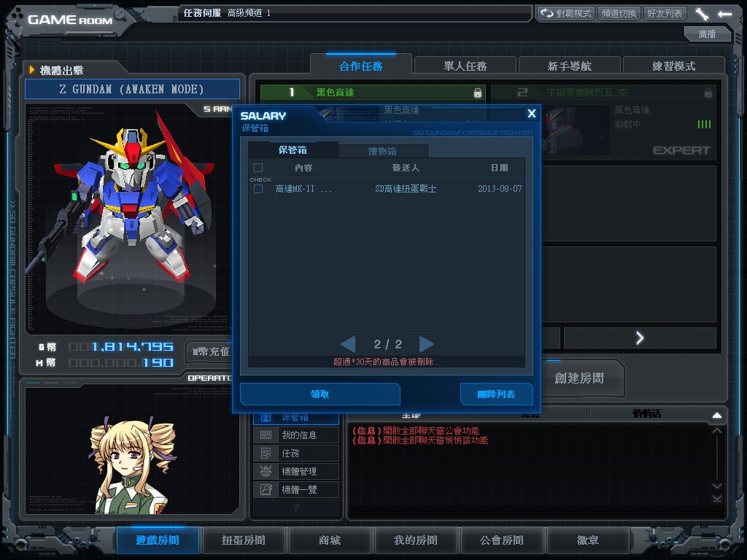Show next room page with right chevron
747x560 pixels.
coord(640,338)
